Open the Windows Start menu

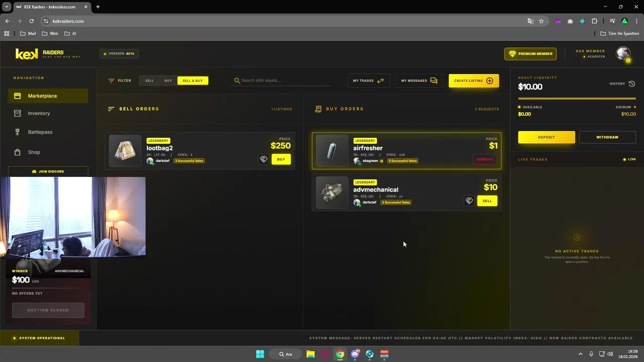[x=260, y=354]
